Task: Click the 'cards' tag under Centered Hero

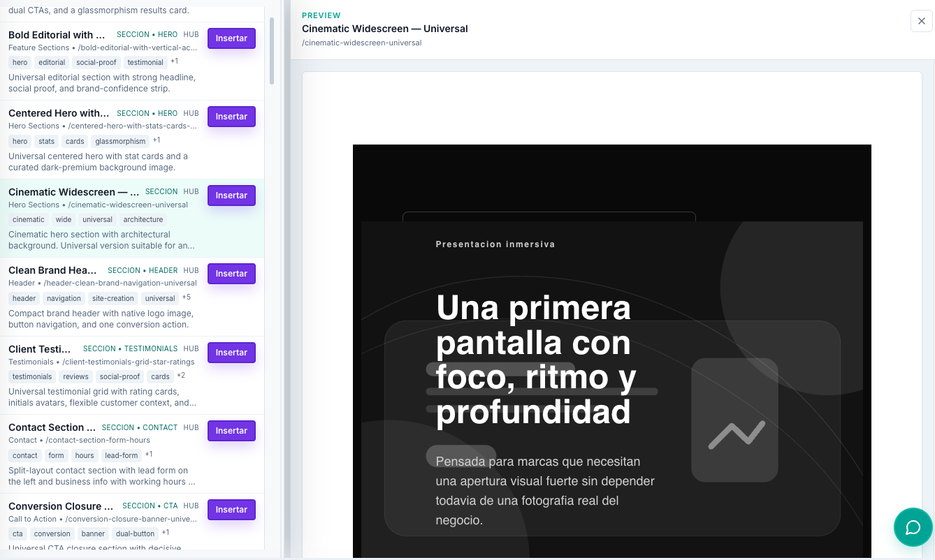Action: click(x=75, y=141)
